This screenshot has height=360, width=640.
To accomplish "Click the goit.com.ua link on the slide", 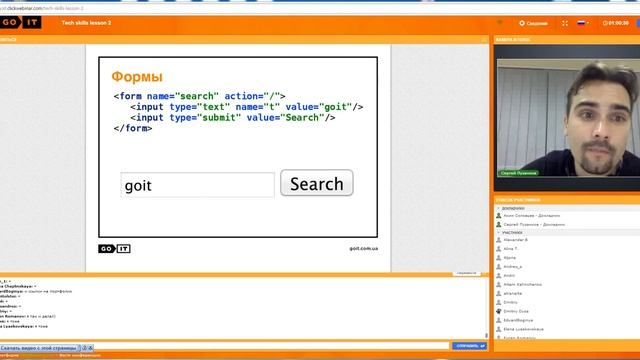I will (364, 249).
